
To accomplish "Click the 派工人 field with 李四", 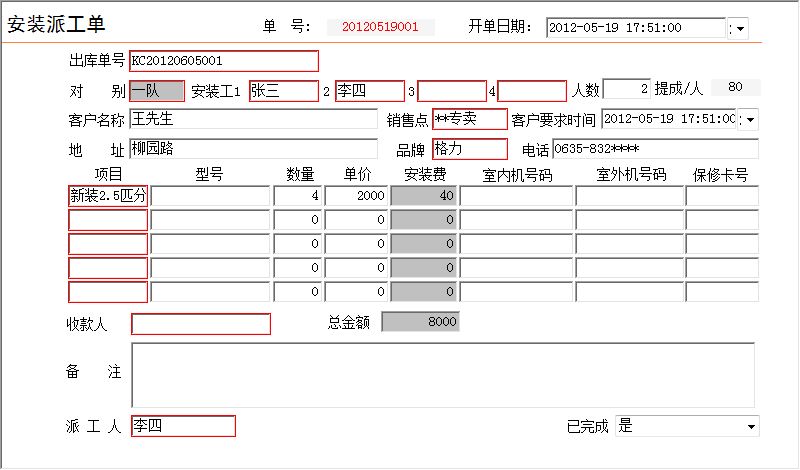I will (x=183, y=426).
